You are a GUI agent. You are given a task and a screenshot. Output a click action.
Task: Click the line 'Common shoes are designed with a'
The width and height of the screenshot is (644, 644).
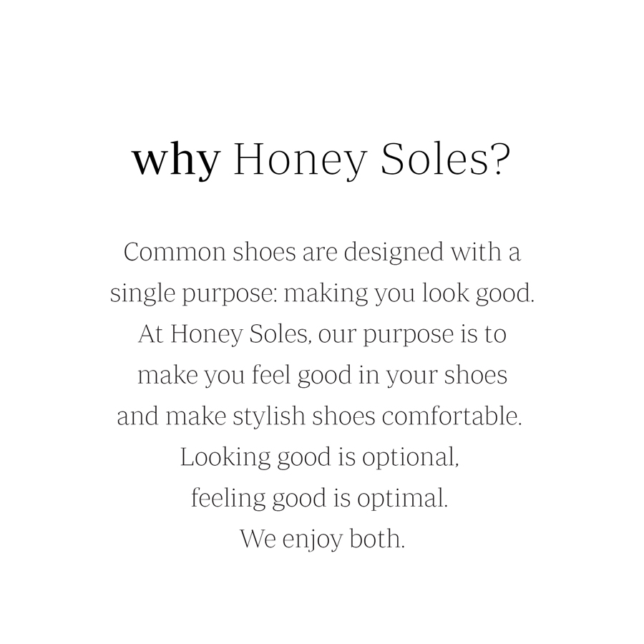[323, 253]
